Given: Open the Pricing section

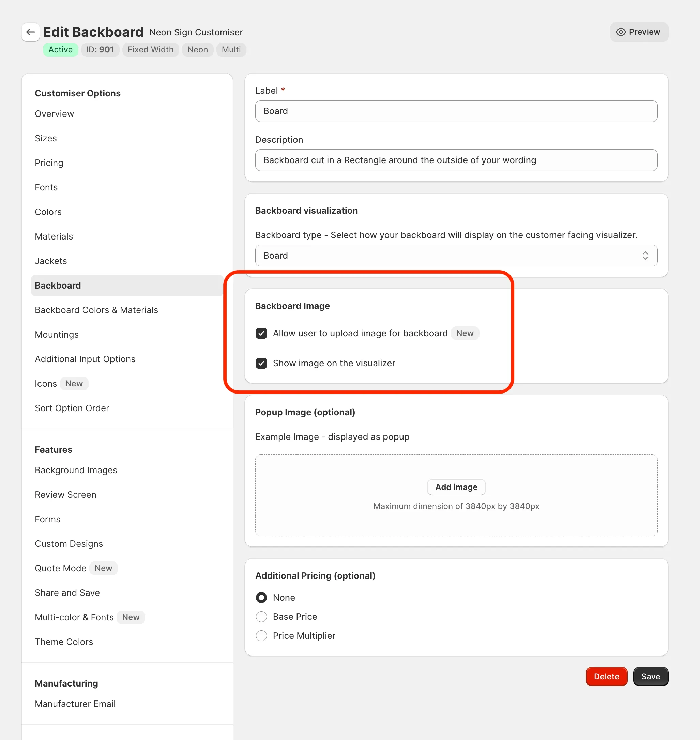Looking at the screenshot, I should pos(49,163).
